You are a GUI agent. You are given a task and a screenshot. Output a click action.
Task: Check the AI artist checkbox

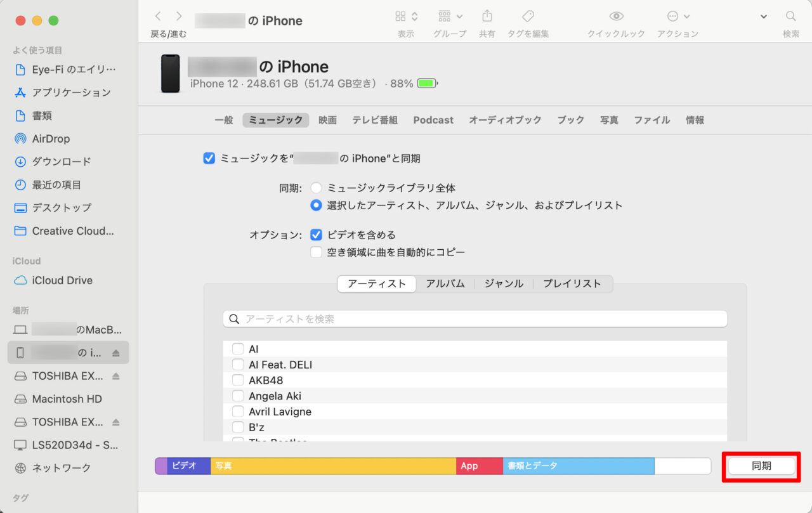click(238, 349)
